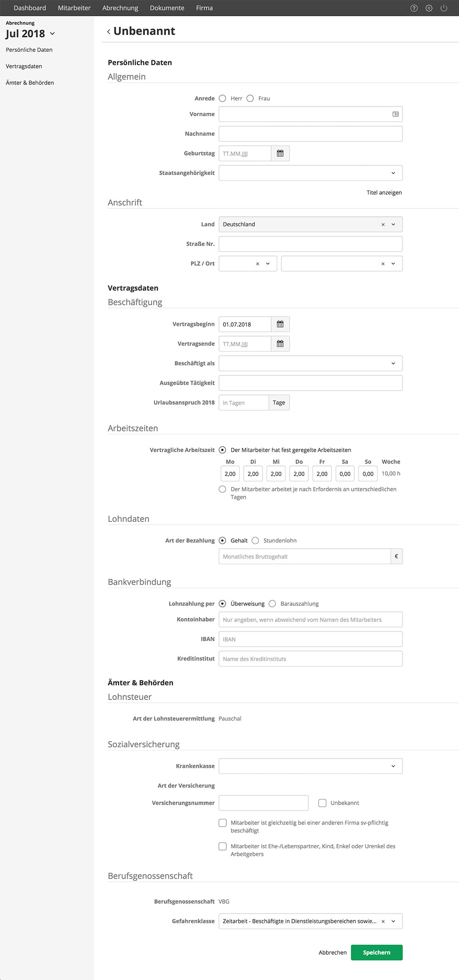The height and width of the screenshot is (980, 459).
Task: Open the Vertragsende calendar picker
Action: [280, 344]
